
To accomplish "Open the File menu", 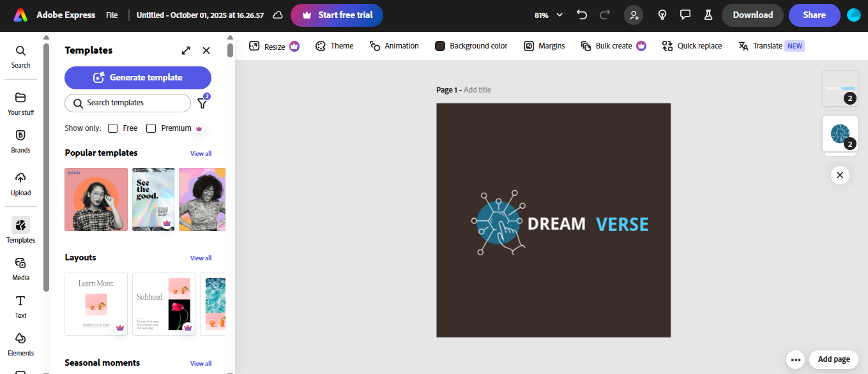I will pyautogui.click(x=112, y=15).
